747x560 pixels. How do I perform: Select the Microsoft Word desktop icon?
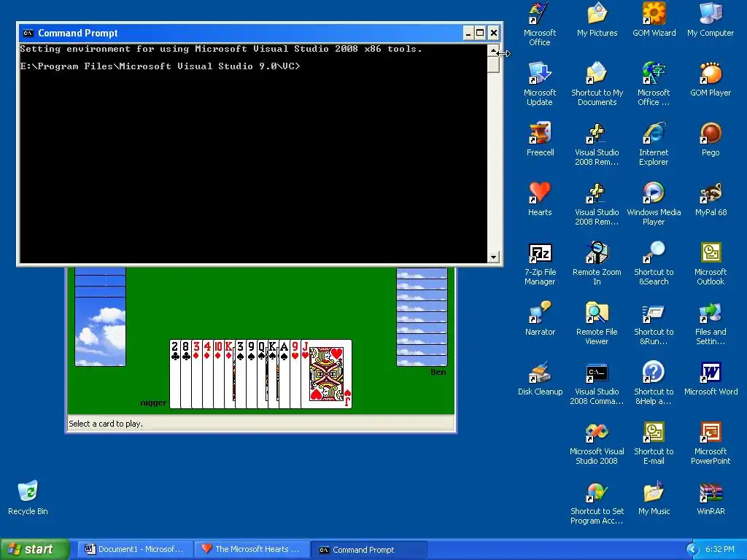coord(711,378)
